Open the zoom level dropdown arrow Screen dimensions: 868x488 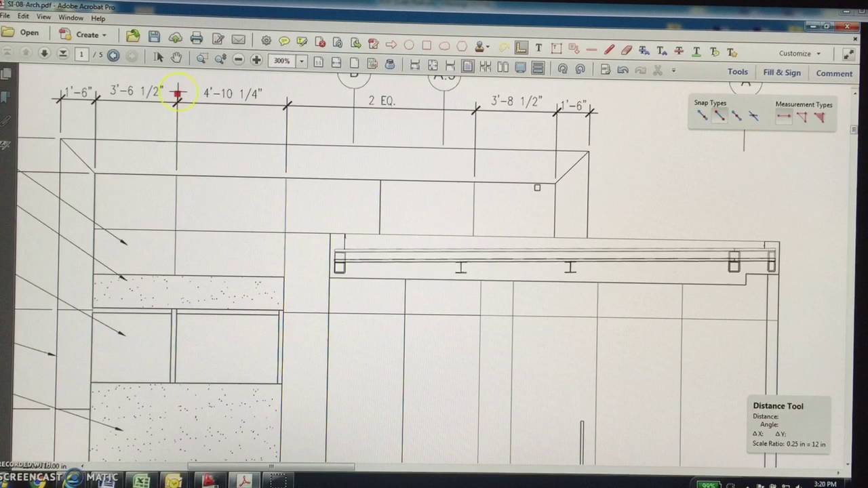pos(302,62)
